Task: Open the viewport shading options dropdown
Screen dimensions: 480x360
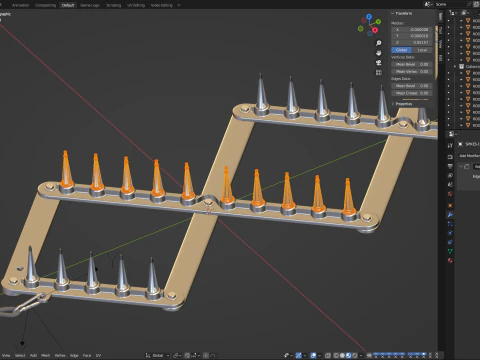Action: (361, 355)
